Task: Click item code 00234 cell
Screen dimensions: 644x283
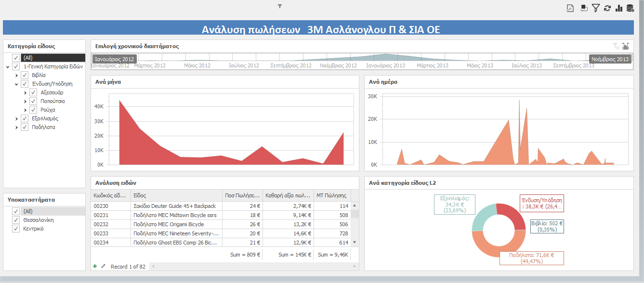Action: point(111,243)
